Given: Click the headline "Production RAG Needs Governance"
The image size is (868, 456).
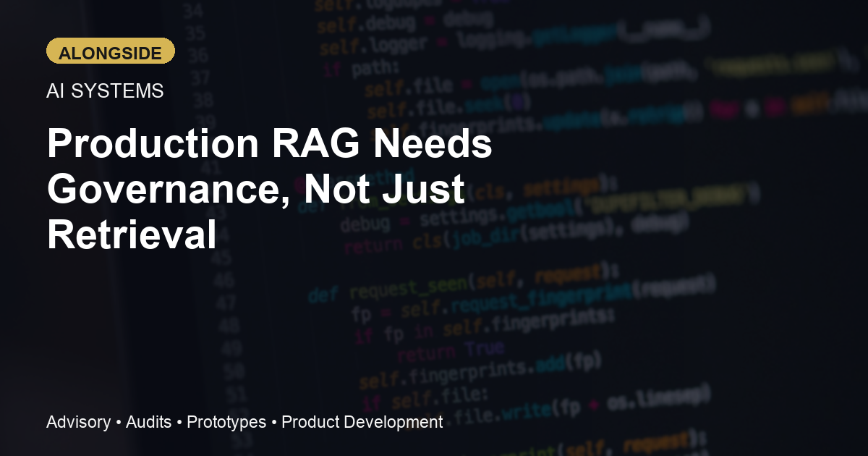Looking at the screenshot, I should point(270,190).
